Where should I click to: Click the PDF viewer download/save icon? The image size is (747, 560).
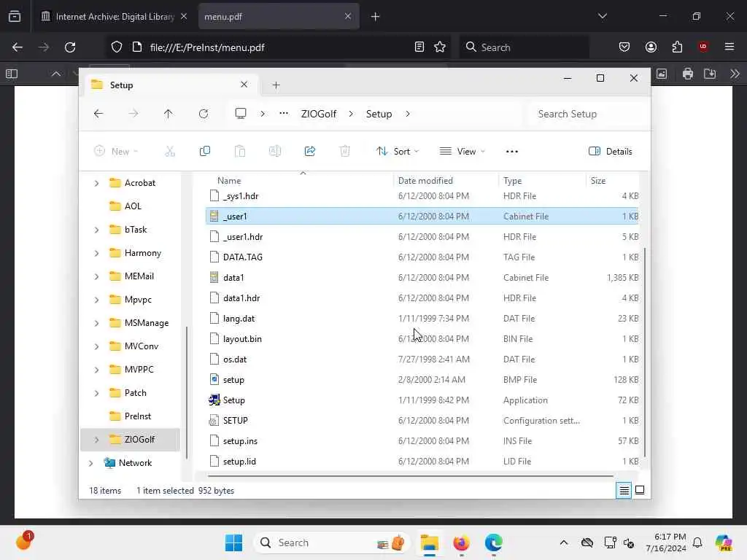[710, 74]
